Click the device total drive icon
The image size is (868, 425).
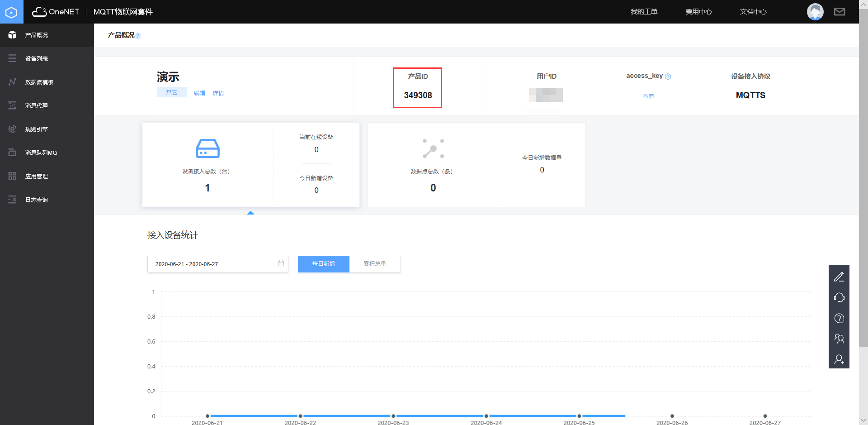coord(208,148)
